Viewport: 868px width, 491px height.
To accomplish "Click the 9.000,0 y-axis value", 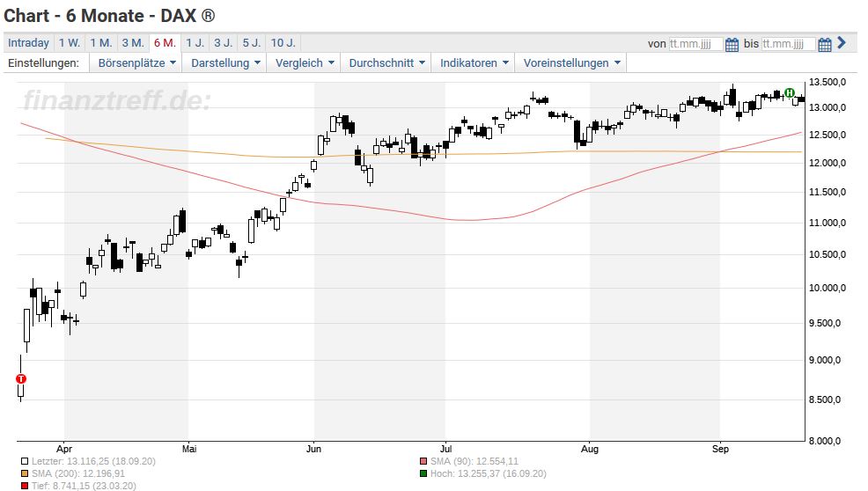I will tap(826, 360).
